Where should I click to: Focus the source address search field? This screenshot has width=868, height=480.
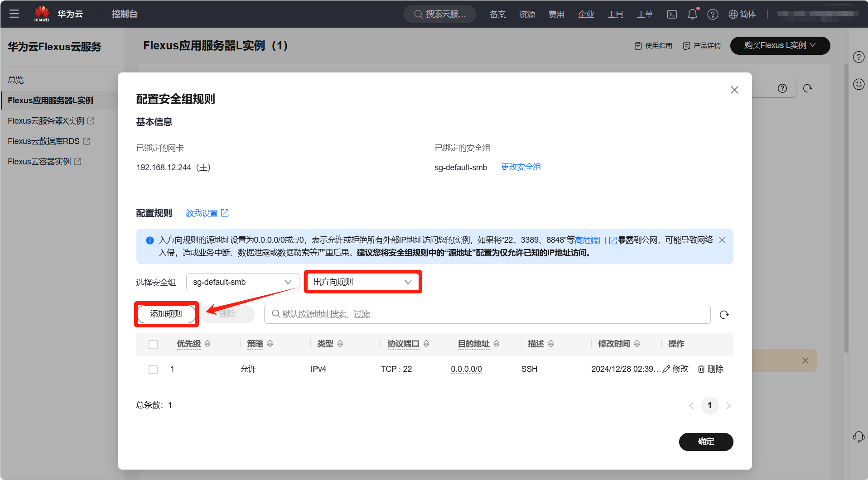[x=487, y=314]
